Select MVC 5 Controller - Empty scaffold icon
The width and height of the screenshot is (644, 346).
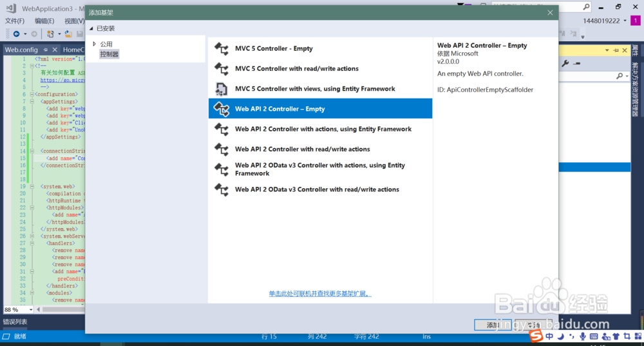click(222, 48)
